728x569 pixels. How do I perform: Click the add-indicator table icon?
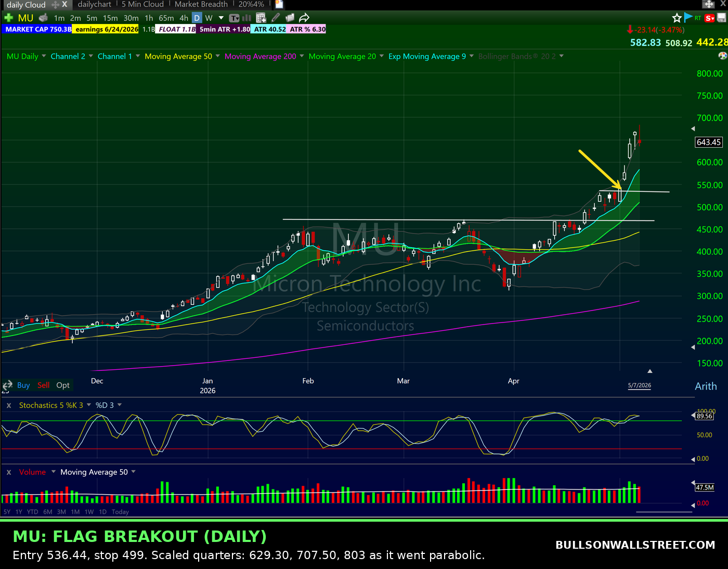(x=261, y=18)
